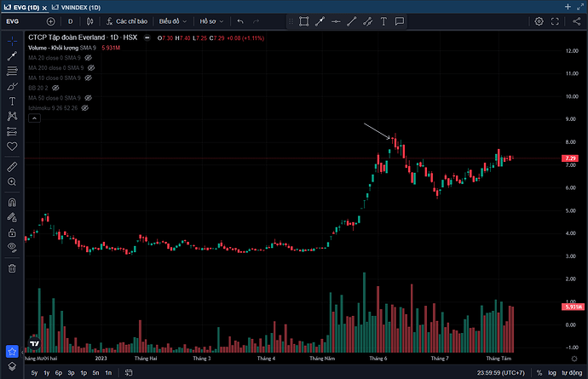Viewport: 588px width, 379px height.
Task: Open Các chỉ báo indicators
Action: pos(127,21)
